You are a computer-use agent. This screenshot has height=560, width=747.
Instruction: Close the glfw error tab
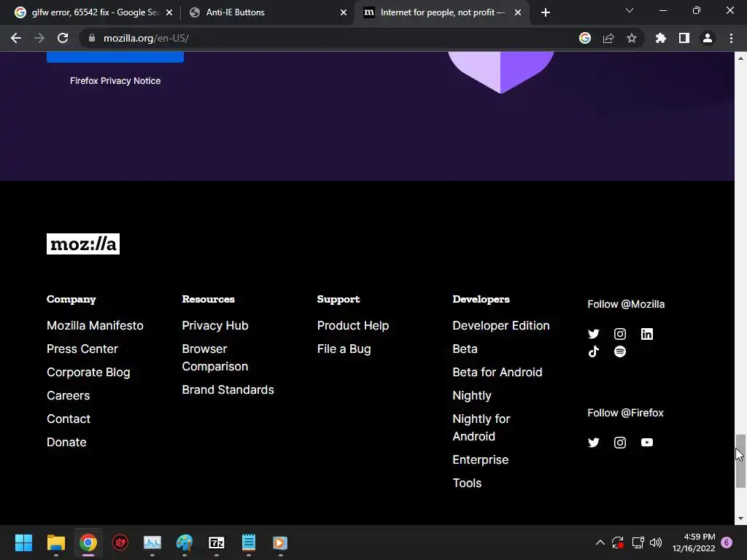pos(169,12)
